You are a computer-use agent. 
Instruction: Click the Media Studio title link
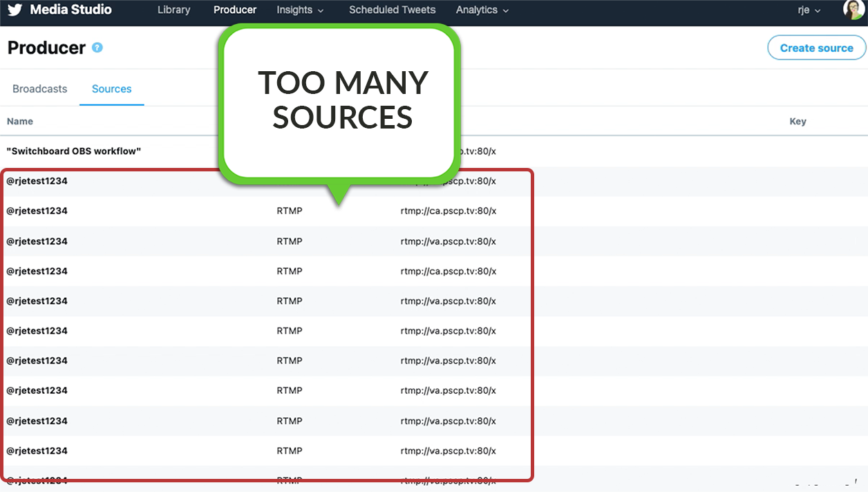70,10
